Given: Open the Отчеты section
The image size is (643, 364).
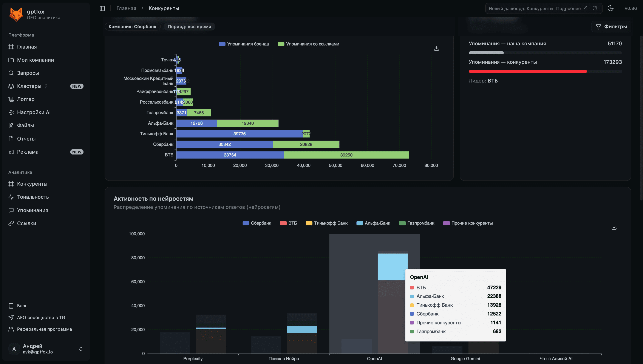Looking at the screenshot, I should point(26,139).
